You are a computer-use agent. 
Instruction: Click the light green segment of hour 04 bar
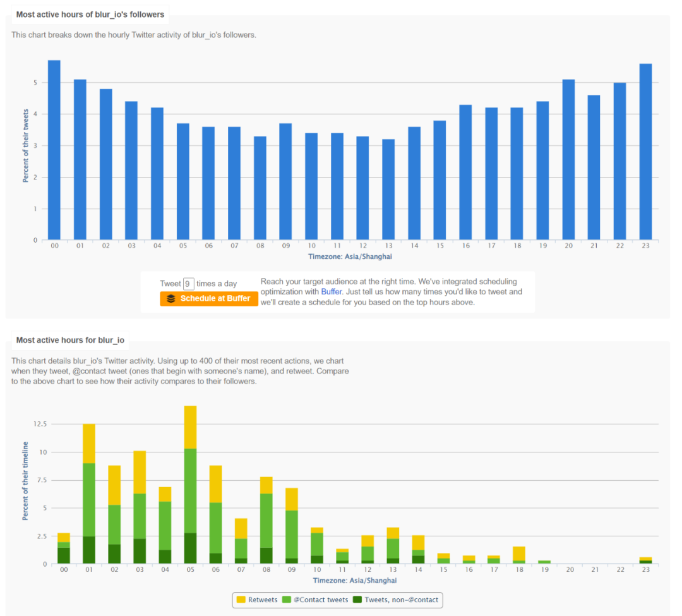pyautogui.click(x=165, y=526)
